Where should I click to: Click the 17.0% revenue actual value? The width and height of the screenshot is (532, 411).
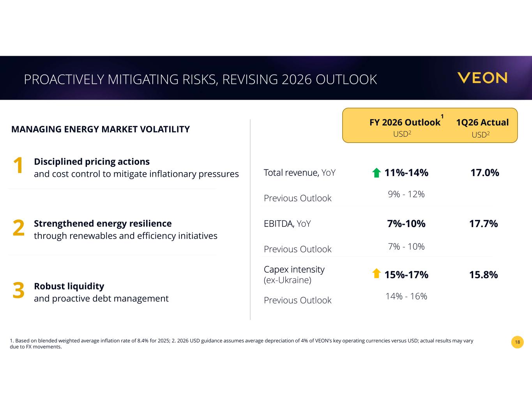click(485, 173)
